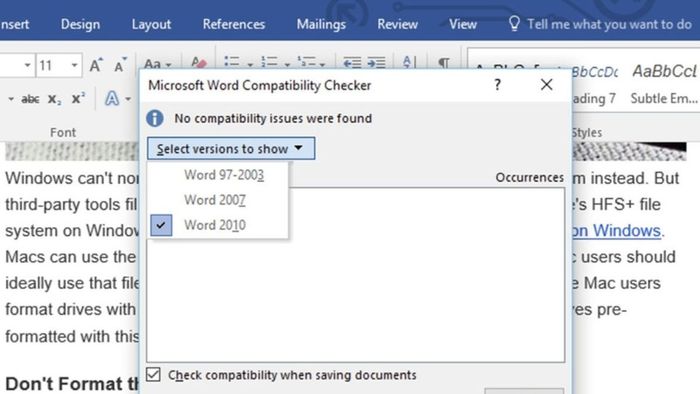Click the 'No compatibility issues were found' text

(273, 119)
